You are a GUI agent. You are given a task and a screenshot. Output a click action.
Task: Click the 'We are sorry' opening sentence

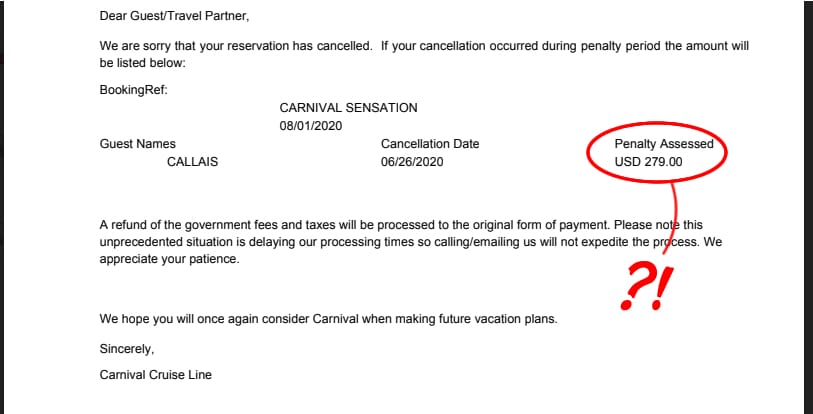tap(236, 46)
